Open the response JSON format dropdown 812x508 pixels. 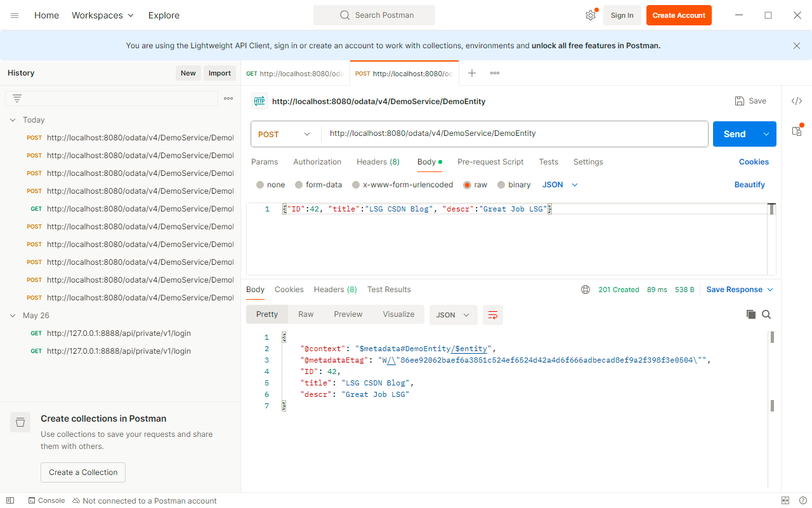coord(454,315)
